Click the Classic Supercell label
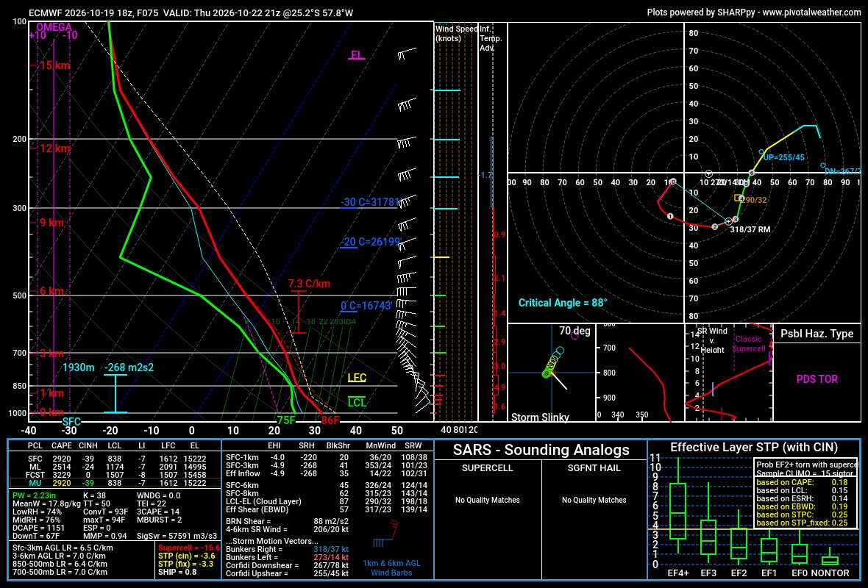The height and width of the screenshot is (588, 868). click(x=748, y=343)
